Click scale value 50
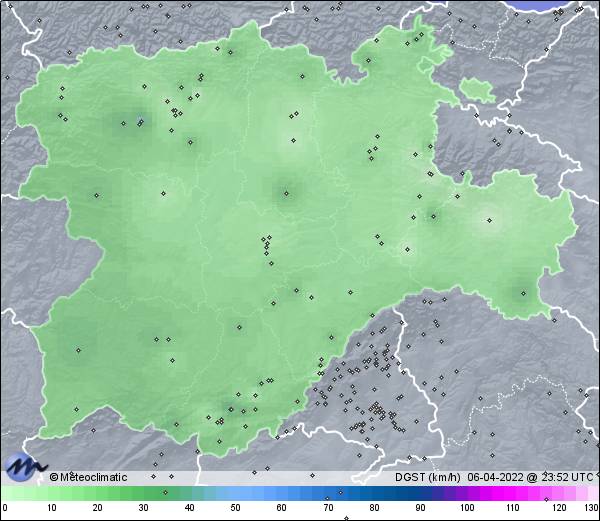Image resolution: width=600 pixels, height=521 pixels. [x=235, y=508]
